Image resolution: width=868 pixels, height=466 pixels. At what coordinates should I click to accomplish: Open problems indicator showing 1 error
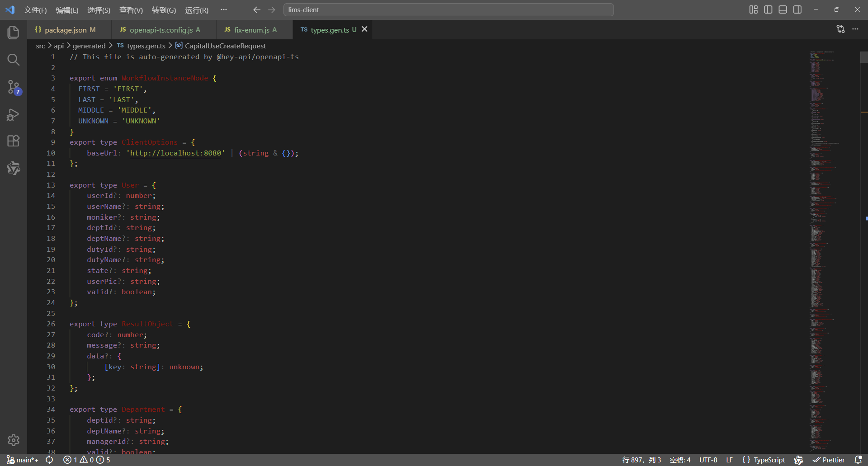[x=87, y=460]
